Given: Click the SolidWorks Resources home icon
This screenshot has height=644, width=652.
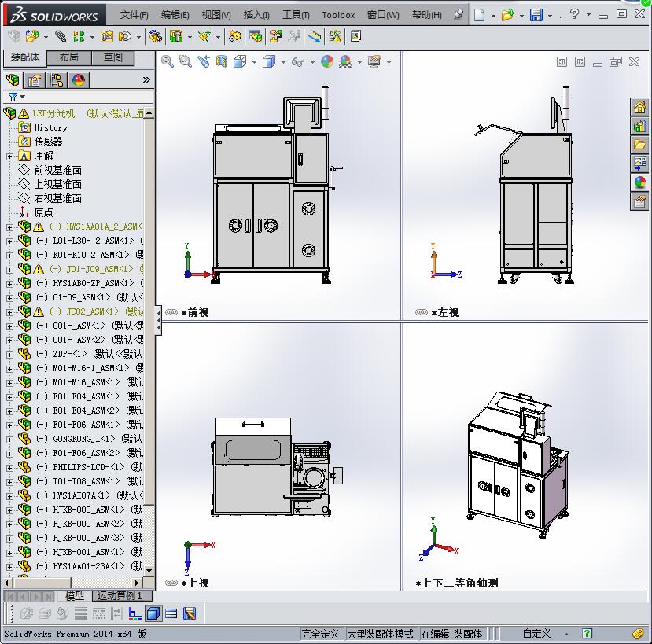Looking at the screenshot, I should [639, 107].
